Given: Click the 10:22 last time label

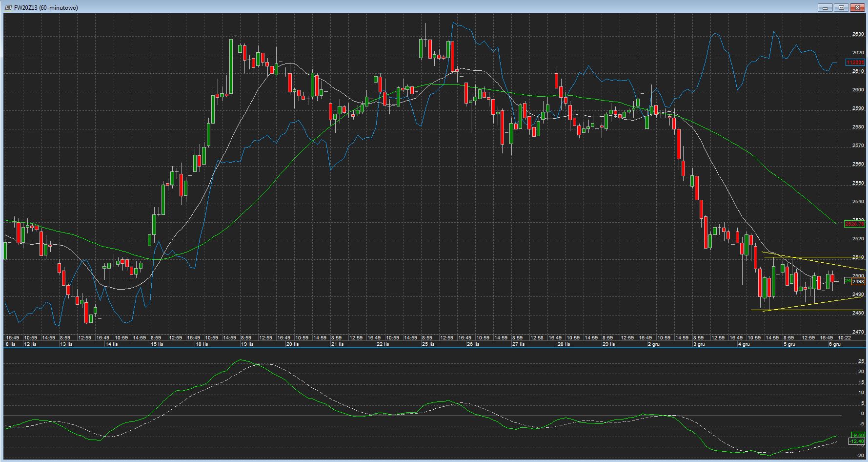Looking at the screenshot, I should (x=844, y=338).
